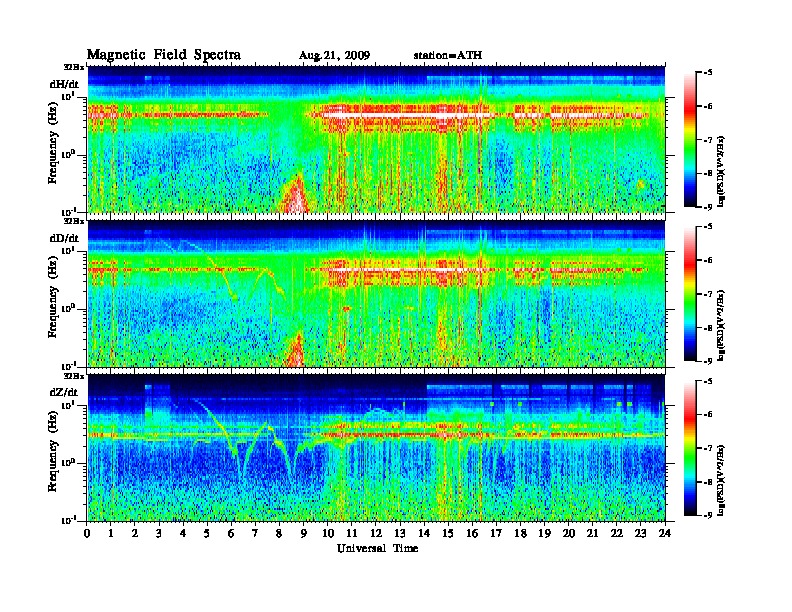Click hour tick label "11" on time axis
The width and height of the screenshot is (792, 612).
tap(352, 533)
